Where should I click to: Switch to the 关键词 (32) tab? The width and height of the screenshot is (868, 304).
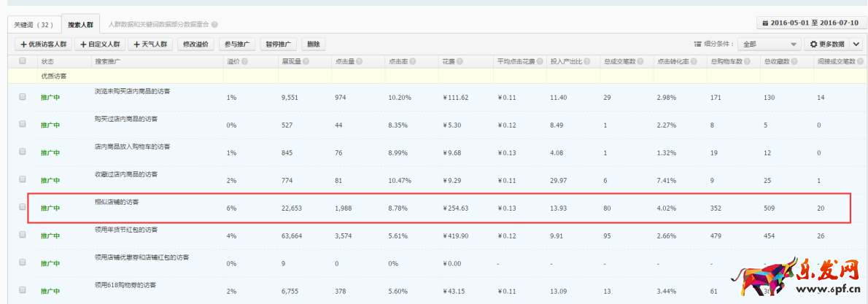point(34,24)
